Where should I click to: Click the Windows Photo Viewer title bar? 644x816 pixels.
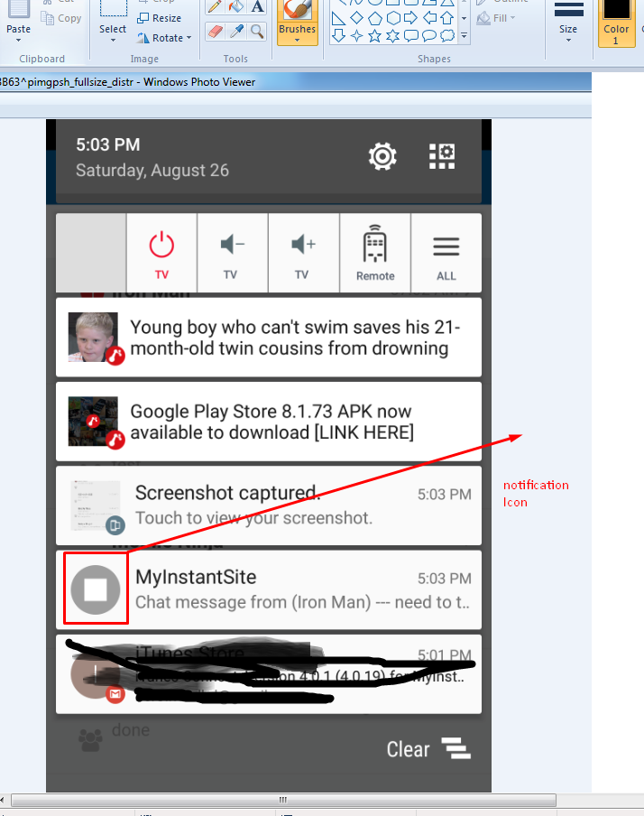point(295,82)
